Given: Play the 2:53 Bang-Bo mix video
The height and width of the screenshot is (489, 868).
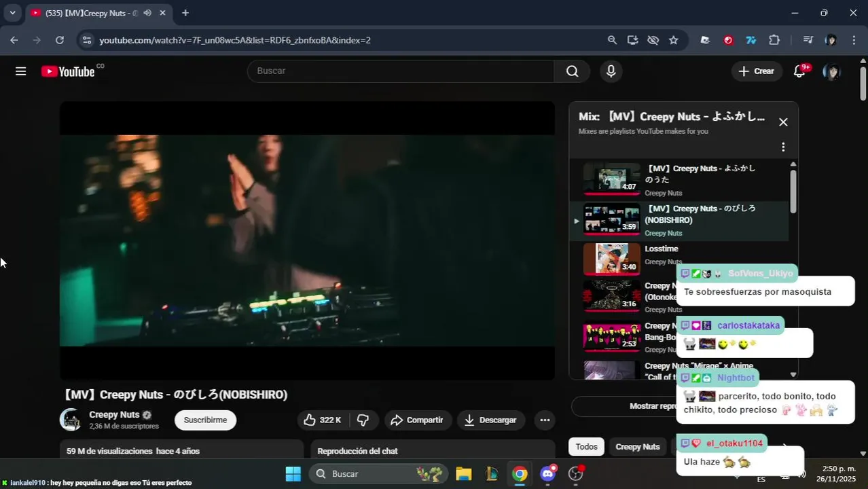Looking at the screenshot, I should [x=611, y=336].
